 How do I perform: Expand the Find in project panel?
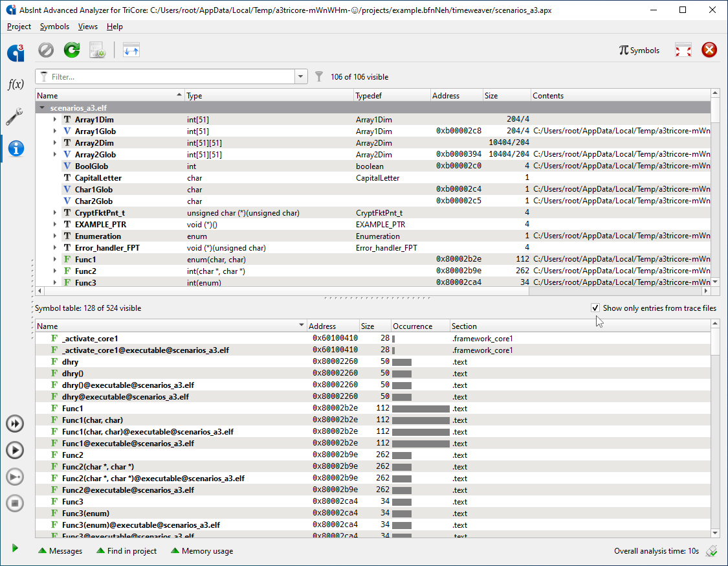[x=126, y=550]
